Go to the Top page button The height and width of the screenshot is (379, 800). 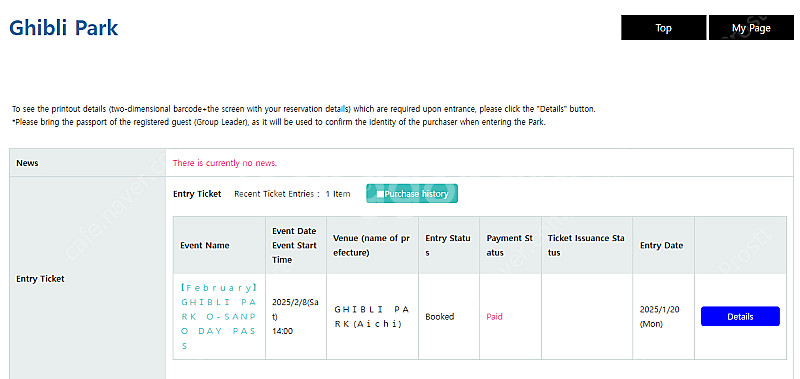click(663, 28)
